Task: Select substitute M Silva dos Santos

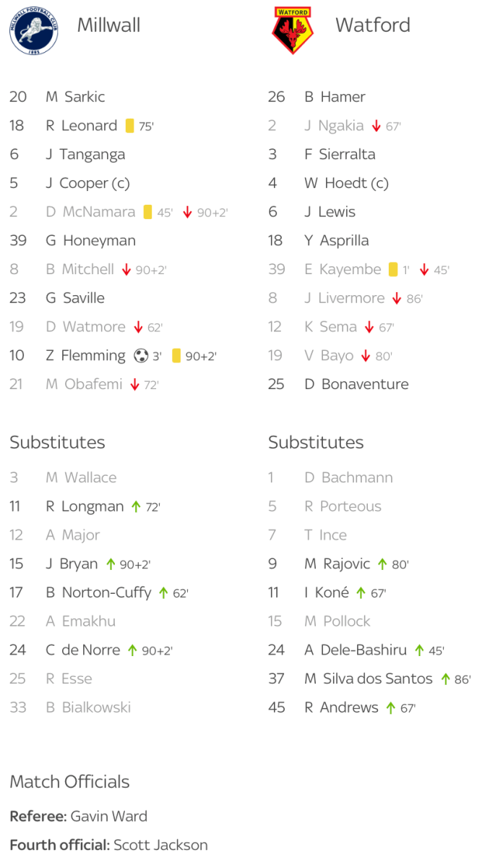Action: 368,679
